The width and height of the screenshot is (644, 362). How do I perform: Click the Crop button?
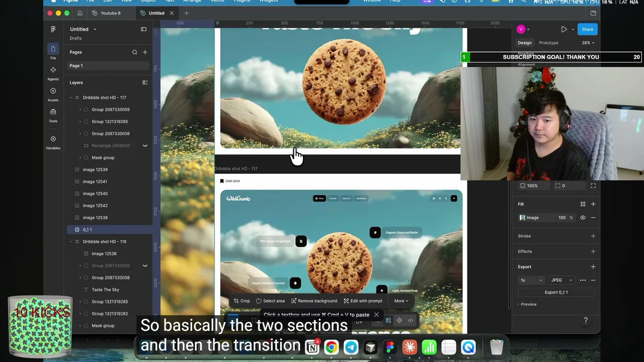pyautogui.click(x=242, y=301)
